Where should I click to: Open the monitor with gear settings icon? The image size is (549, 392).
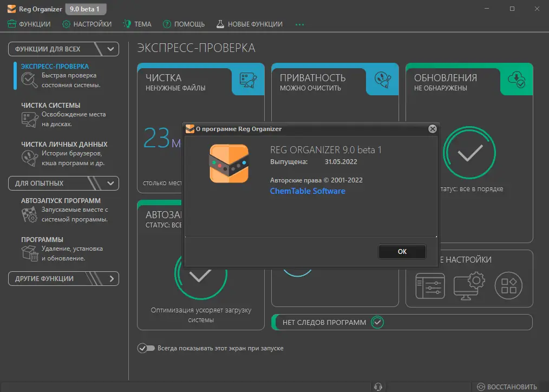coord(469,286)
